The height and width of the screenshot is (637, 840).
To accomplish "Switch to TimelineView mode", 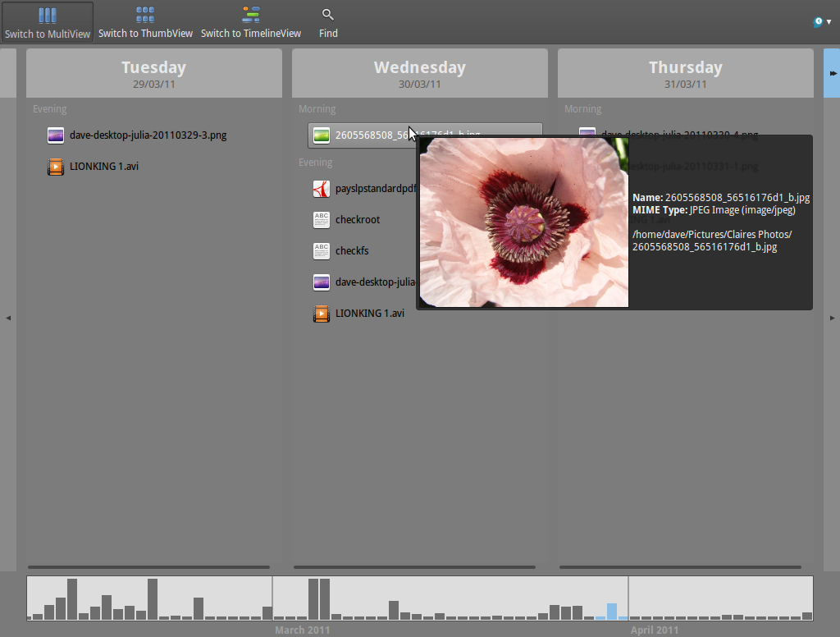I will click(251, 22).
